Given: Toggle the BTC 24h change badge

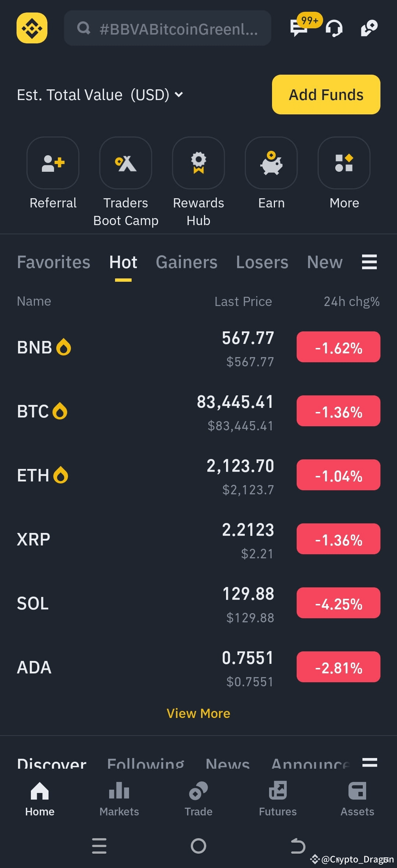Looking at the screenshot, I should (x=339, y=411).
